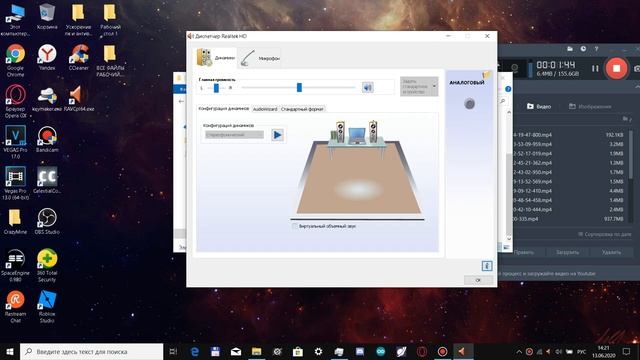The image size is (640, 360).
Task: Open SpaceEngine desktop shortcut
Action: click(16, 265)
